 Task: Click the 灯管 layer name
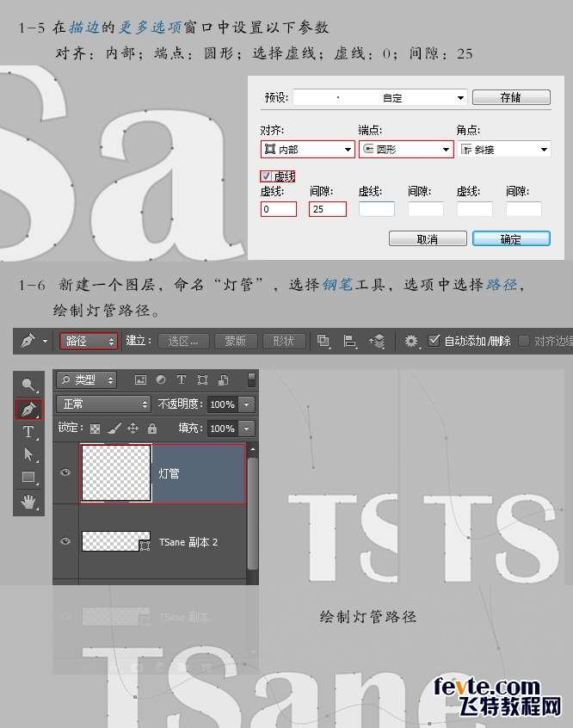click(x=169, y=473)
